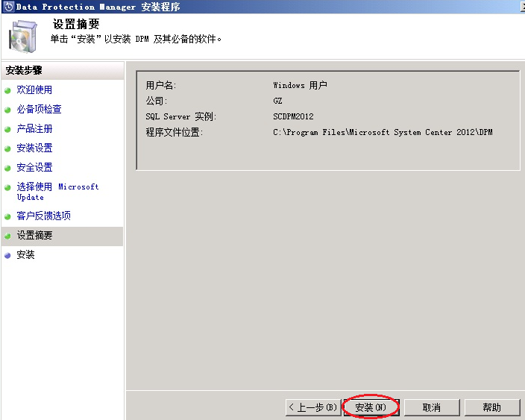
Task: Click the GZ company value
Action: 277,101
